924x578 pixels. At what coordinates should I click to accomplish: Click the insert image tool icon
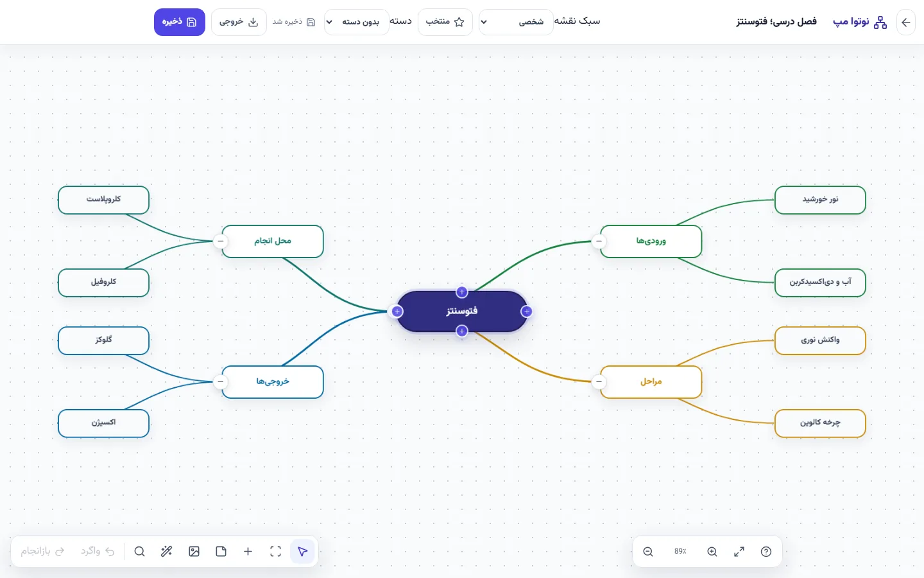coord(194,552)
